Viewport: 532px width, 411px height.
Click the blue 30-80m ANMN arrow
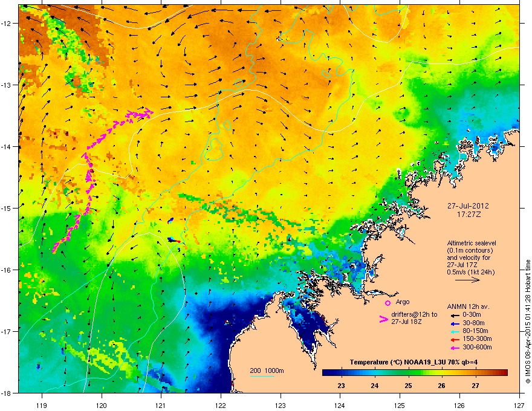(x=455, y=323)
